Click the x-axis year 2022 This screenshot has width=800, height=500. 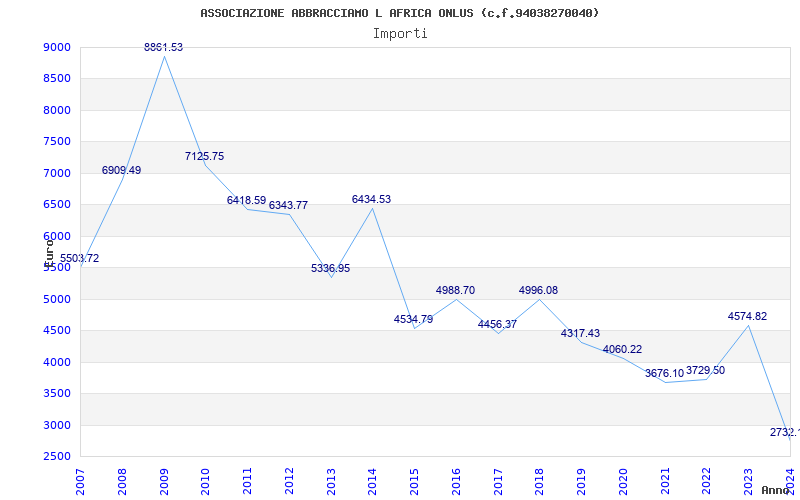click(707, 482)
